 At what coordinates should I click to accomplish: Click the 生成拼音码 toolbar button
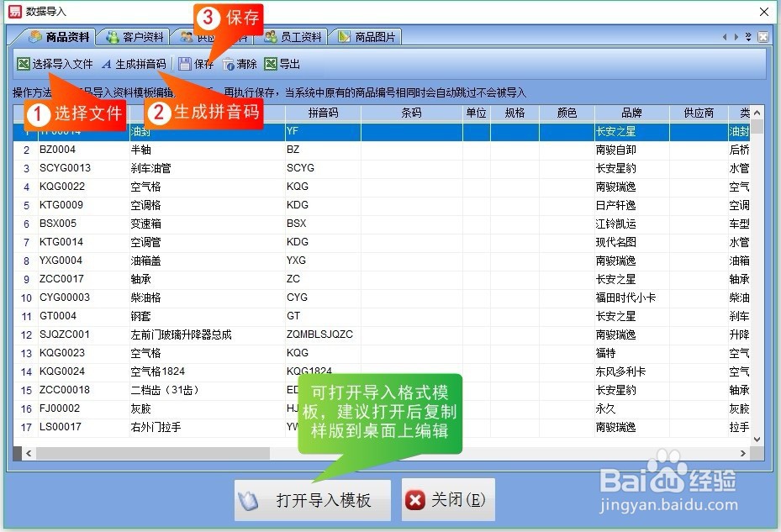[x=134, y=64]
